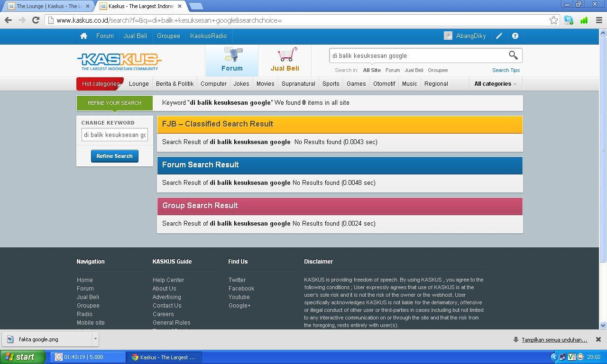This screenshot has width=607, height=364.
Task: Open Twitter link under Find Us
Action: (237, 280)
